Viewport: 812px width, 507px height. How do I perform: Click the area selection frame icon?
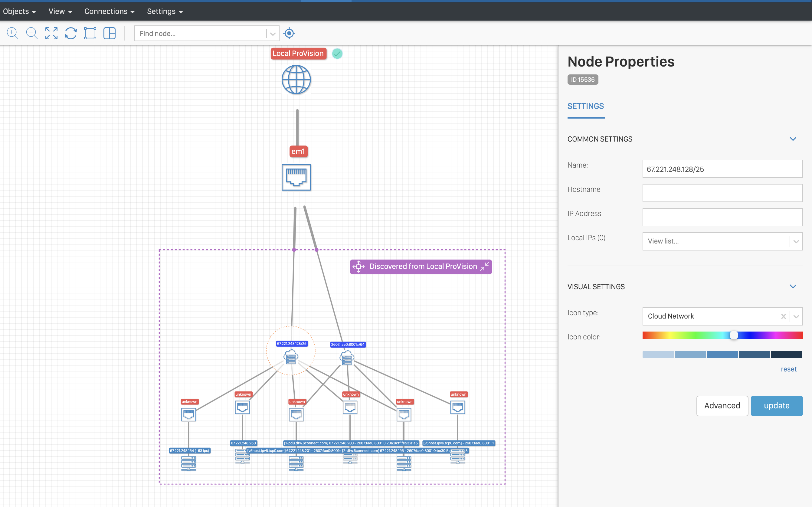pos(90,33)
